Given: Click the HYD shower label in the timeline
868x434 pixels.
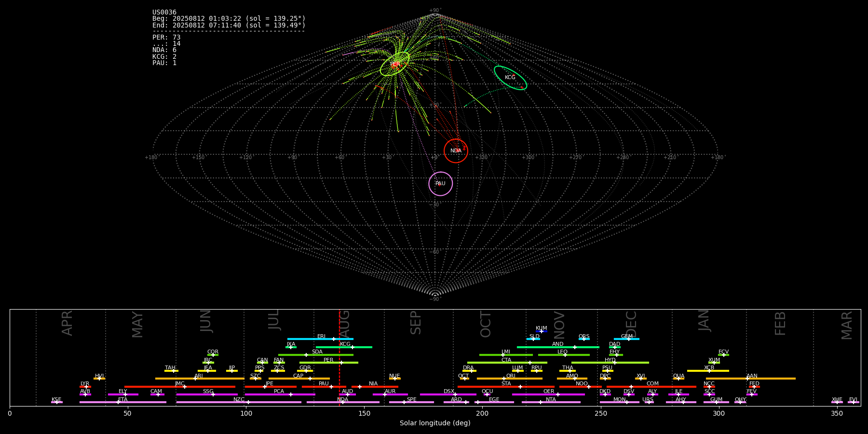Looking at the screenshot, I should click(x=610, y=360).
